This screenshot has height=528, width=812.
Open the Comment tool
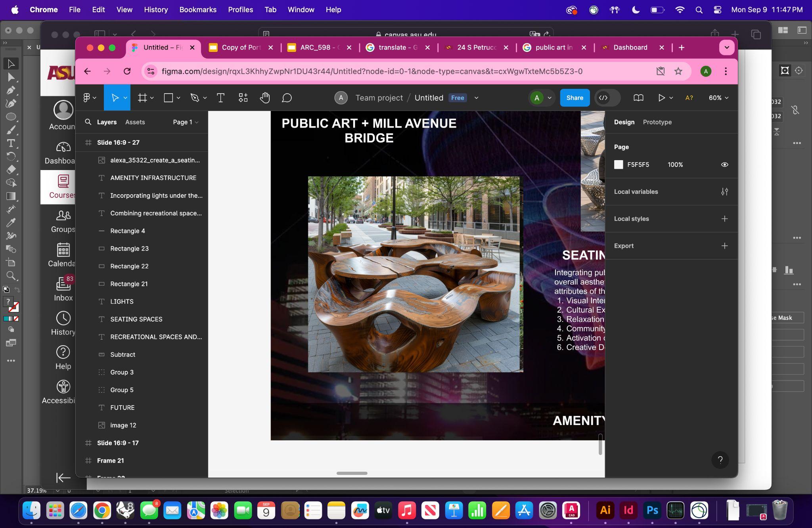[x=287, y=98]
